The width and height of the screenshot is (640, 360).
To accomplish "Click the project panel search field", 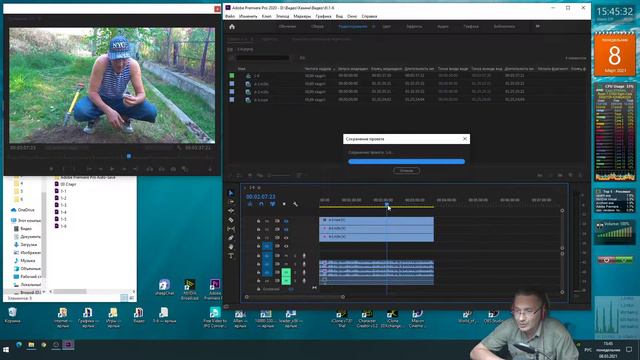I will 262,58.
